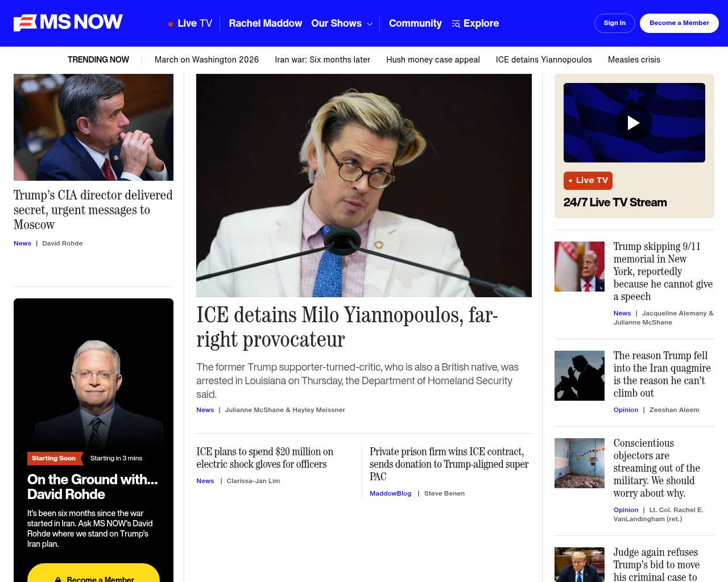Click byline Julianne McShane & Hayley Meissner
The image size is (728, 582).
pos(285,410)
